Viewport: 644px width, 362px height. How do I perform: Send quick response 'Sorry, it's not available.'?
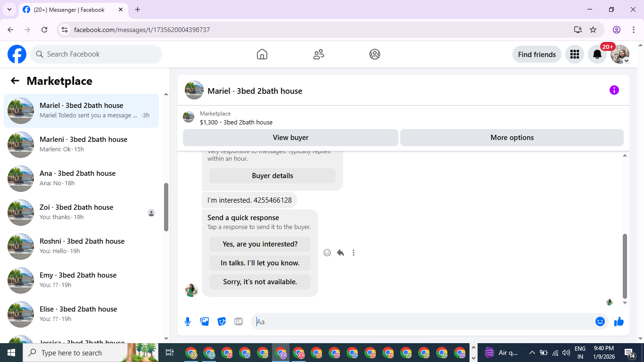coord(260,282)
